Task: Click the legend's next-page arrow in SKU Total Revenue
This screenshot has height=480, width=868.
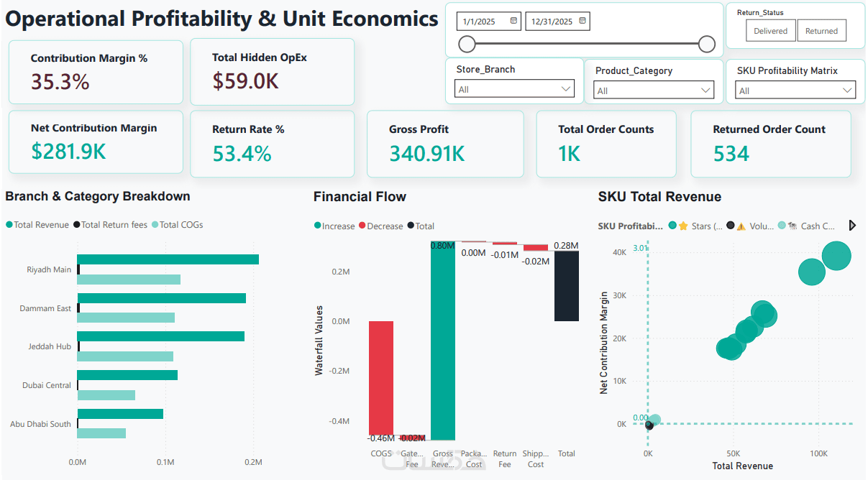Action: [x=852, y=226]
